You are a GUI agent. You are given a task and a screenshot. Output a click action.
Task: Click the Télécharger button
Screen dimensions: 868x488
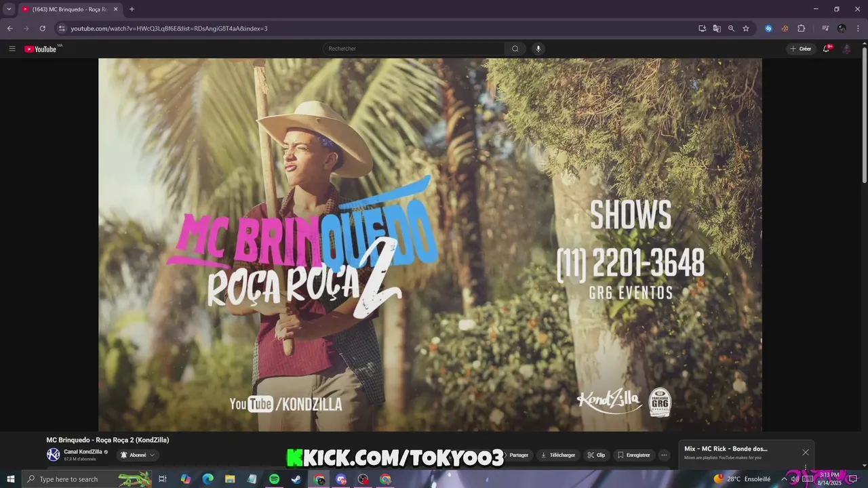pyautogui.click(x=559, y=455)
